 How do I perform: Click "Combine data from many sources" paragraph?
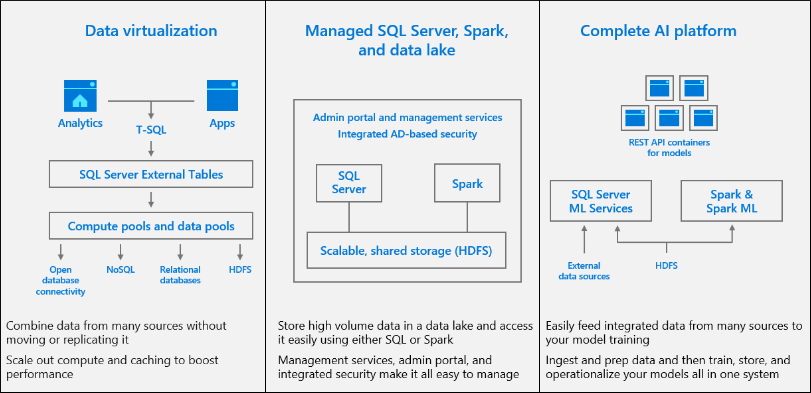[116, 333]
